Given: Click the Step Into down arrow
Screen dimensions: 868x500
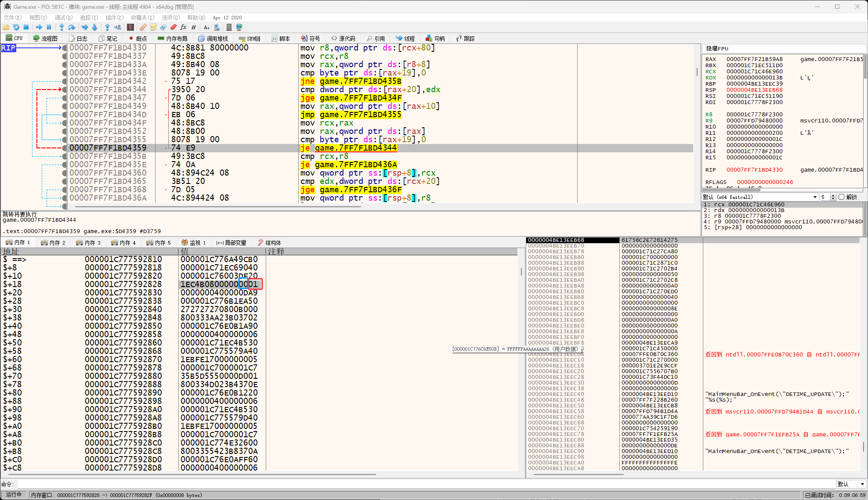Looking at the screenshot, I should (x=61, y=27).
